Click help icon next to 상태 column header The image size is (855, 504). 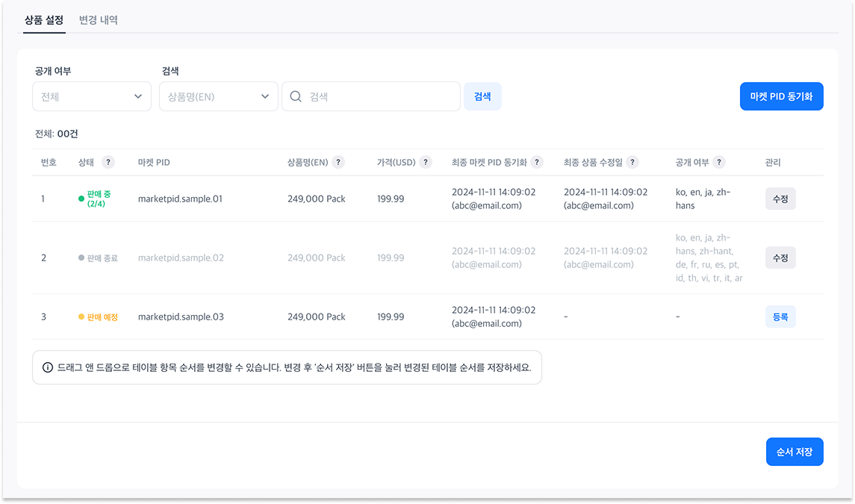pos(108,163)
